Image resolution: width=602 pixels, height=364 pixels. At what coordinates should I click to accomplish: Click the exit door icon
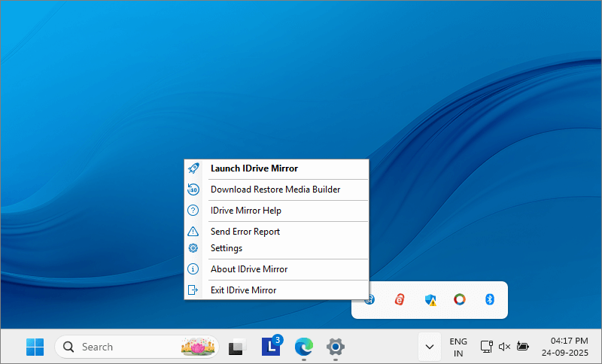[x=193, y=290]
